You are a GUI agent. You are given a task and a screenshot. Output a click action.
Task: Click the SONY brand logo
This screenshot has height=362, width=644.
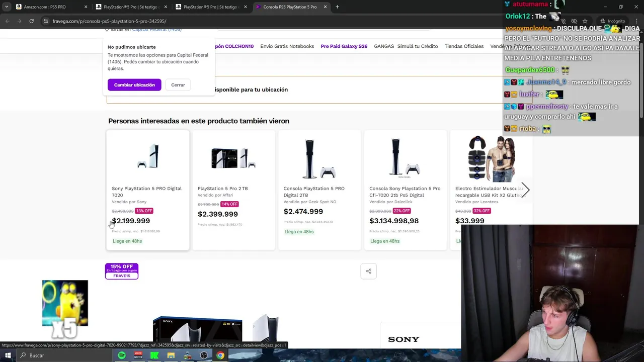coord(404,339)
